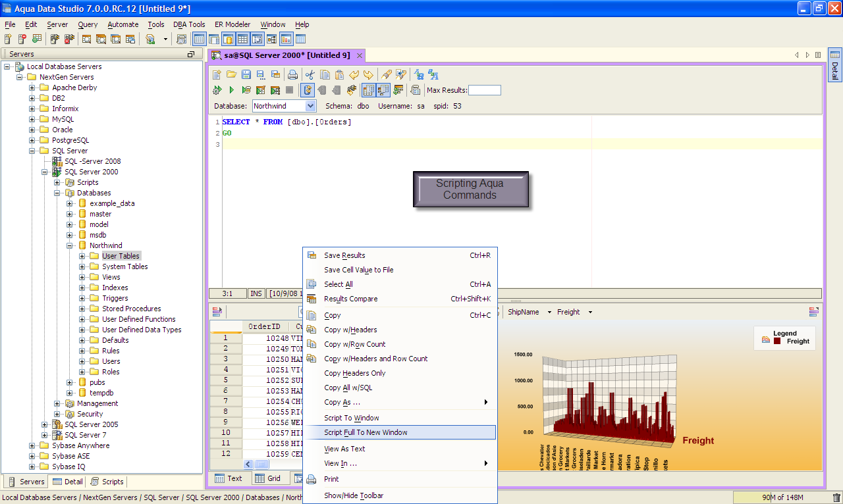Click the Open folder icon in query toolbar
Screen dimensions: 843x504
(231, 74)
